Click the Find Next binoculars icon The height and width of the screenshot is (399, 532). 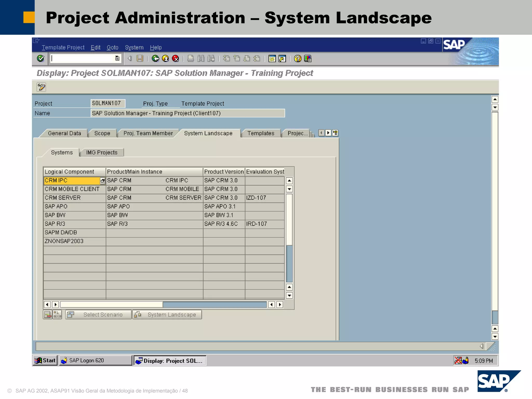(211, 58)
